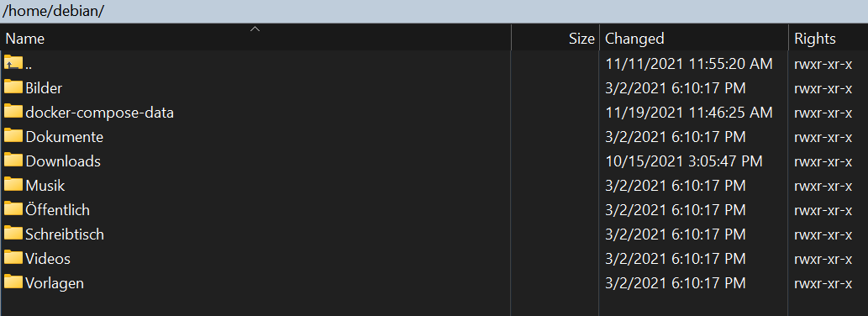868x316 pixels.
Task: Toggle sort direction arrow above Name column
Action: (x=255, y=29)
